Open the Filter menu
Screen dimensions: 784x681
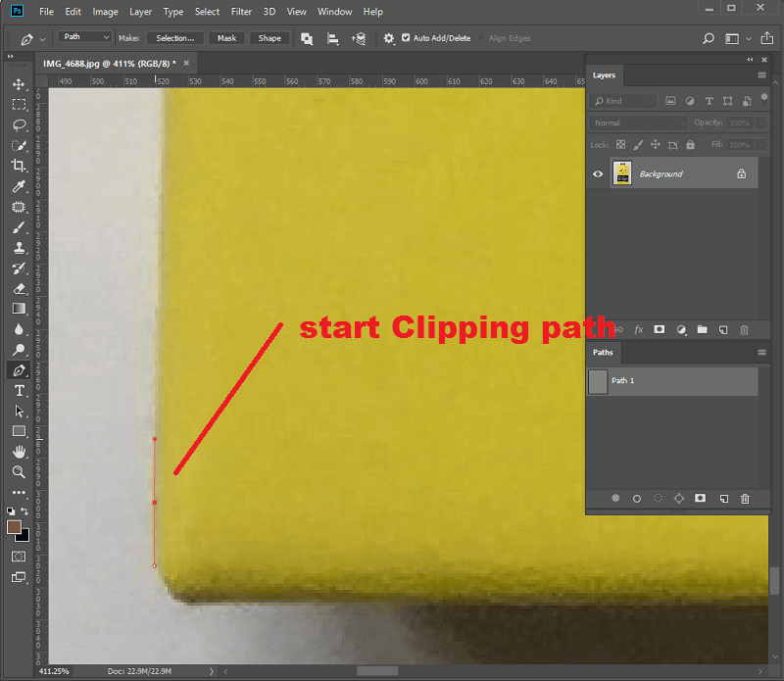point(241,12)
